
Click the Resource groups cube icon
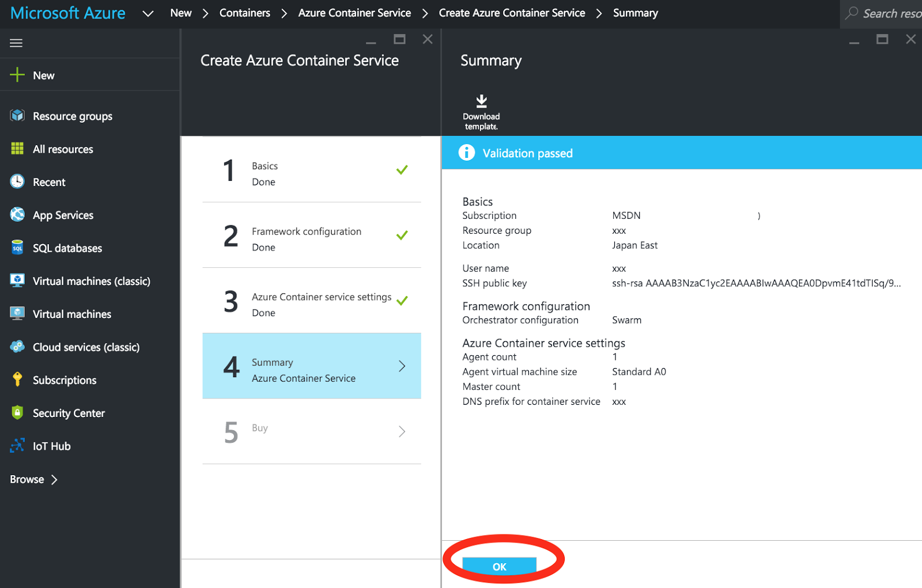(17, 116)
